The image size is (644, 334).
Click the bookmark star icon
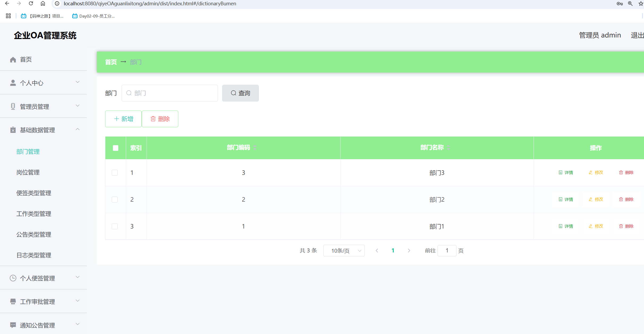tap(641, 3)
